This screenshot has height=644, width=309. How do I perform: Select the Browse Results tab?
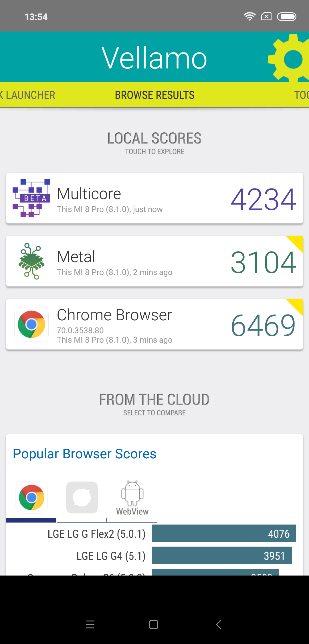coord(154,95)
